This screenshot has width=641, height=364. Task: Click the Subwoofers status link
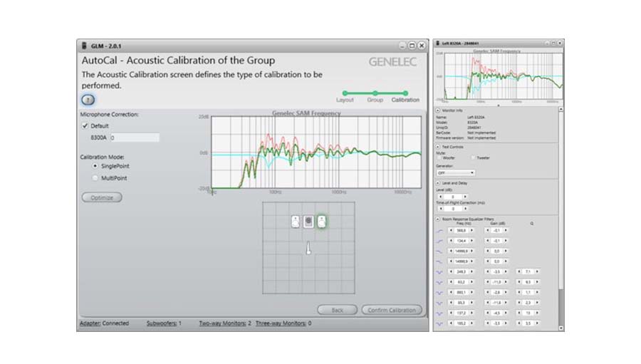click(x=162, y=323)
